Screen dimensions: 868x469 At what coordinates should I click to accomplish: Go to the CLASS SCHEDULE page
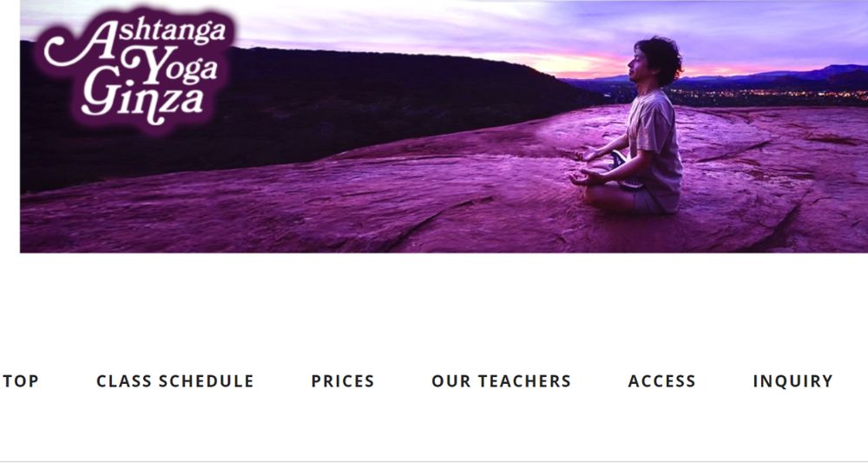click(175, 381)
